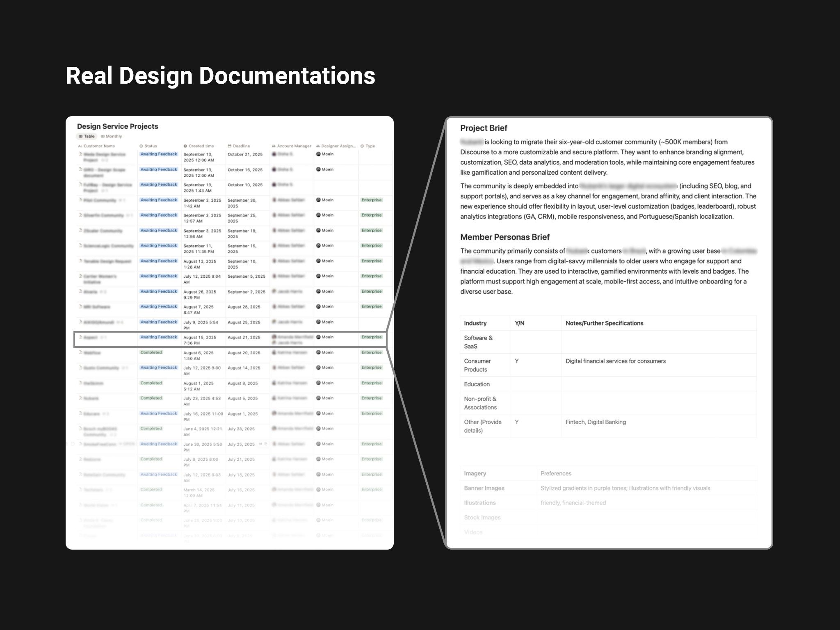Click Moein avatar in August 21, 2025 row

[x=318, y=337]
